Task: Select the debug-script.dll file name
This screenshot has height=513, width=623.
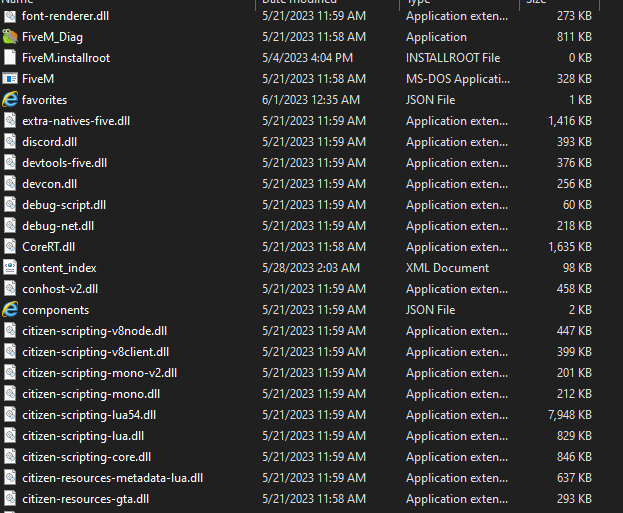Action: (x=64, y=205)
